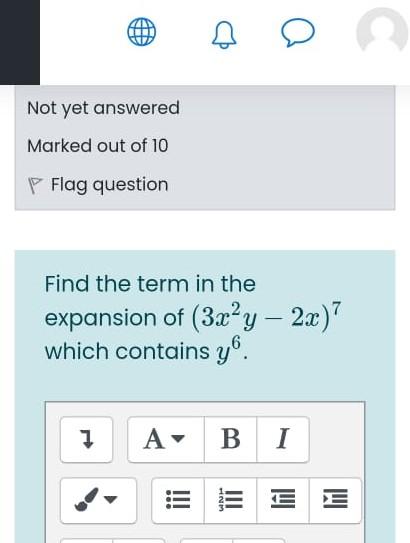Open the user profile avatar
Viewport: 410px width, 543px height.
(x=382, y=30)
